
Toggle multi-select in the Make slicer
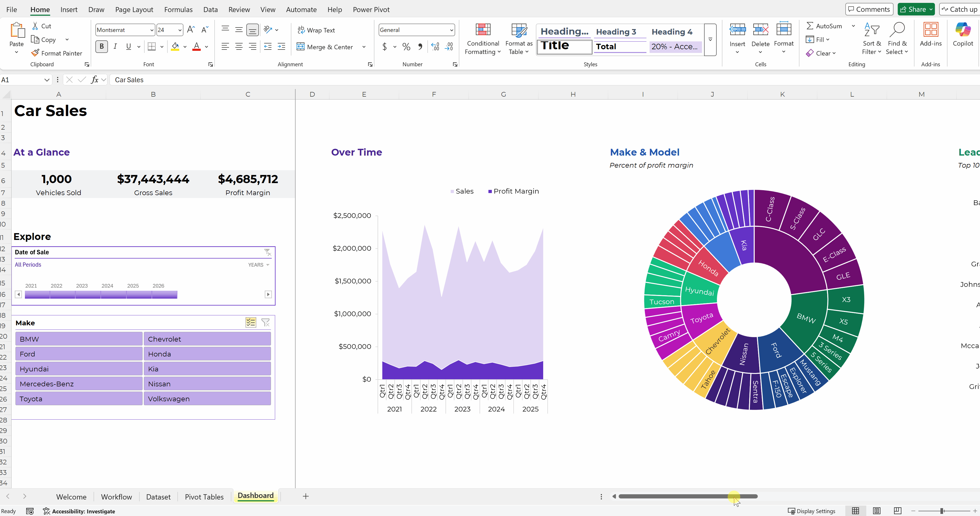pos(251,323)
